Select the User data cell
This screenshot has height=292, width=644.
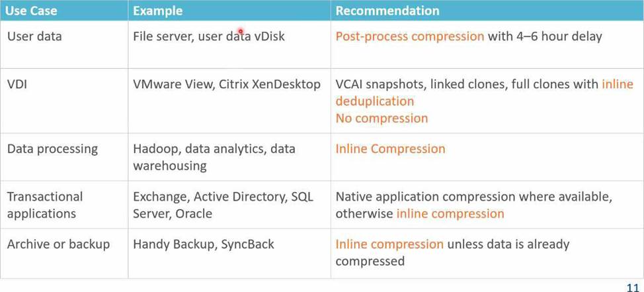[x=34, y=36]
